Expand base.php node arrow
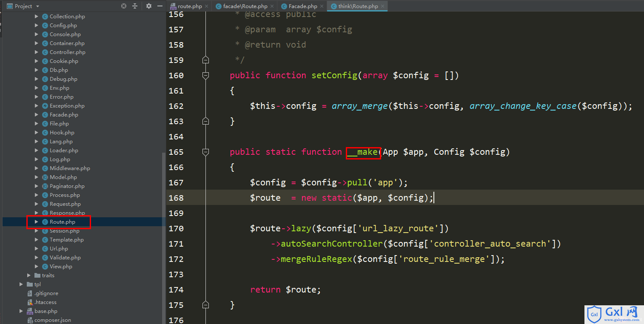Image resolution: width=644 pixels, height=324 pixels. [21, 311]
